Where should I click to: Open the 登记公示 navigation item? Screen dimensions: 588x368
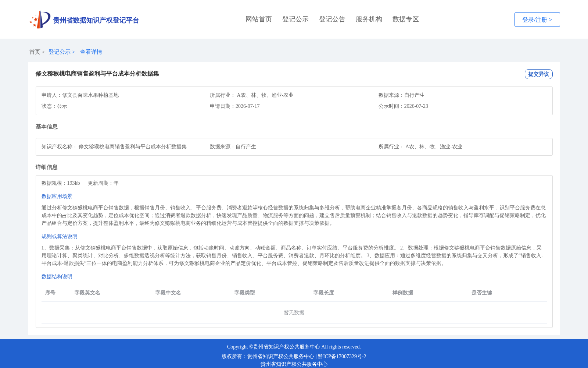pyautogui.click(x=295, y=19)
